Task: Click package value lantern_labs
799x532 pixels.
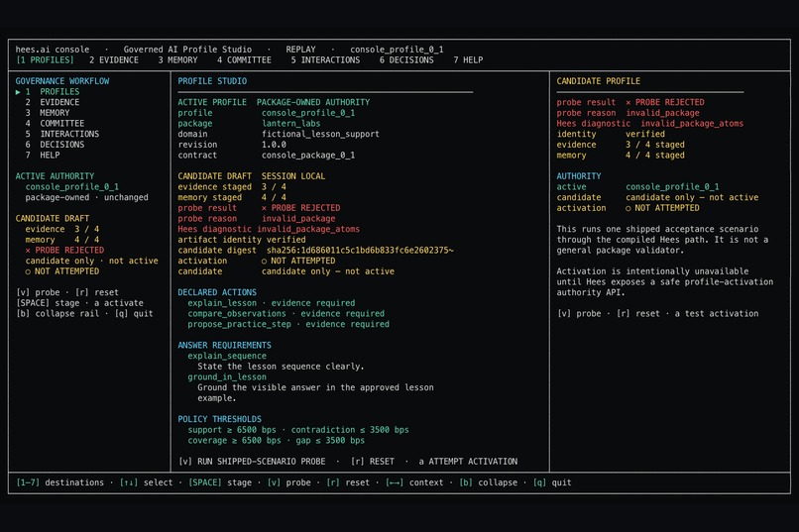Action: pos(291,124)
